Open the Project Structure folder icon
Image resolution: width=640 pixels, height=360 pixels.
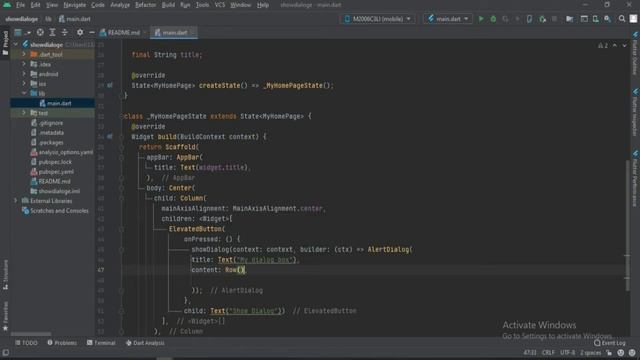[x=569, y=19]
